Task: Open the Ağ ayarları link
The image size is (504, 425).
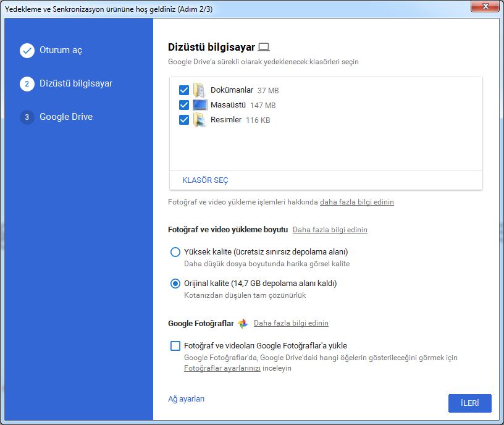Action: [x=186, y=398]
